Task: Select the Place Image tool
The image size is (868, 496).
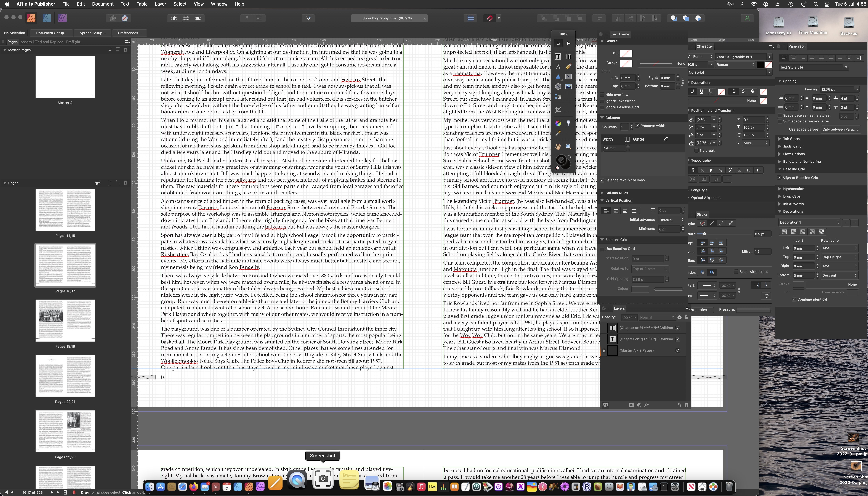Action: 568,86
